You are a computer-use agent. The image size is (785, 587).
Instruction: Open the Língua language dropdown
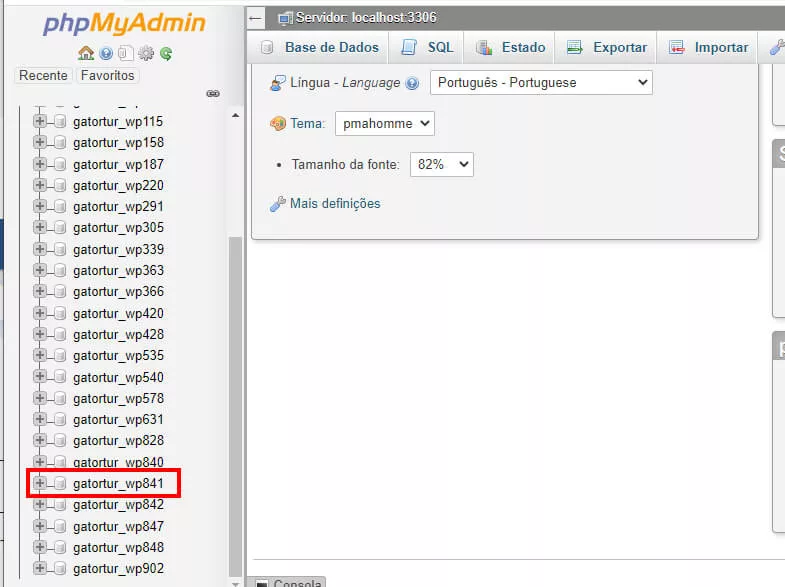tap(541, 83)
